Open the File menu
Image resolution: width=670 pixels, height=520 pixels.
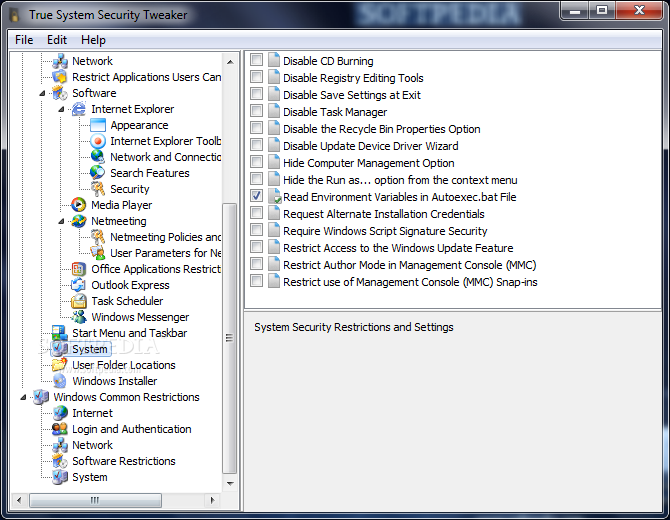[x=24, y=40]
